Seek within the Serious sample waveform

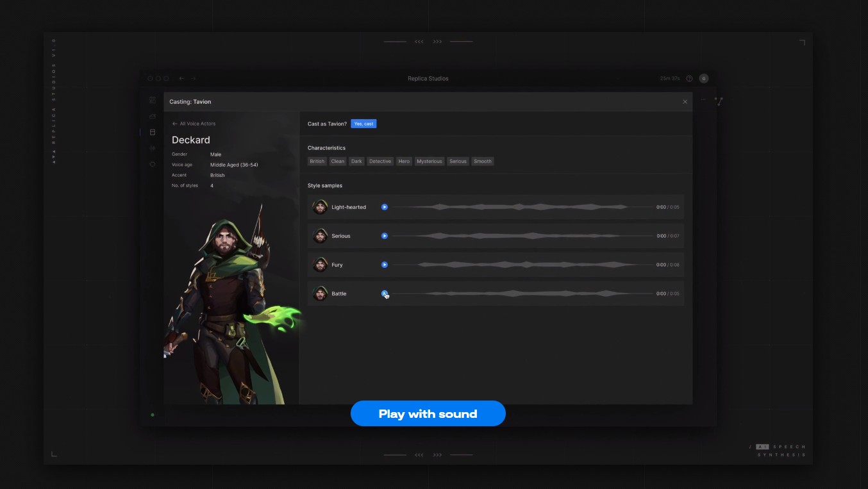coord(522,236)
